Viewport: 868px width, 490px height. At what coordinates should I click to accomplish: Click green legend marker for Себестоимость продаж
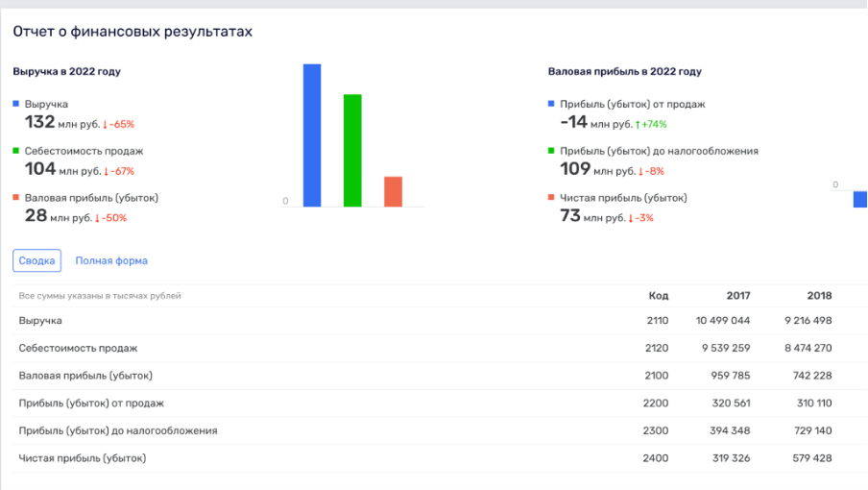coord(16,151)
